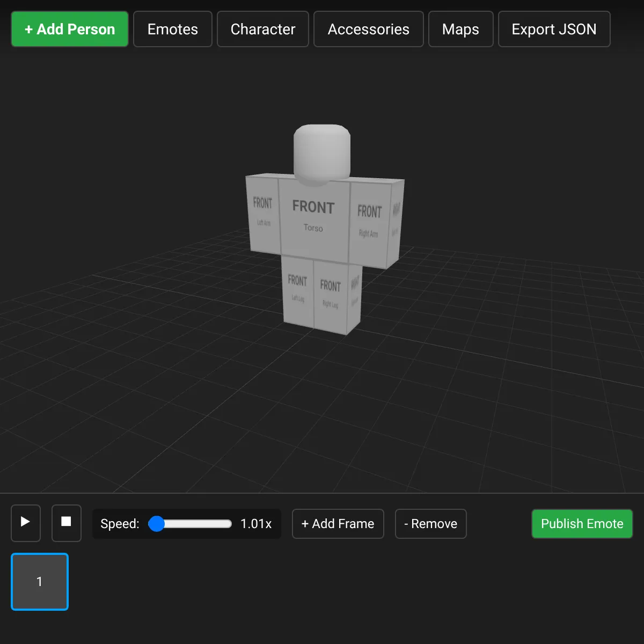
Task: Click the green Add Person button
Action: click(69, 29)
